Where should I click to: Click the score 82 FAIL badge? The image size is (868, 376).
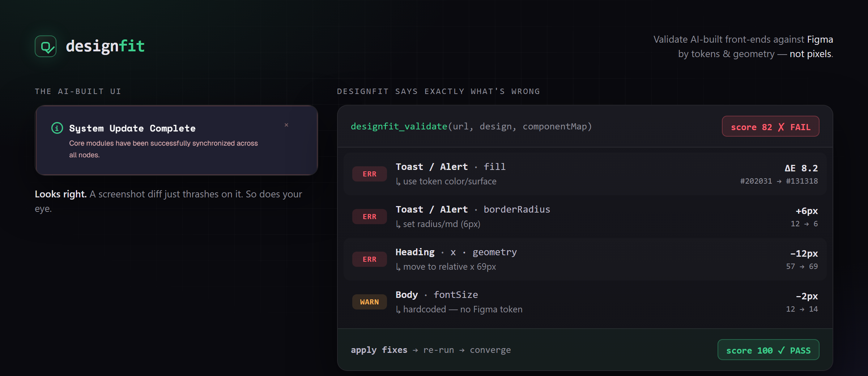771,127
